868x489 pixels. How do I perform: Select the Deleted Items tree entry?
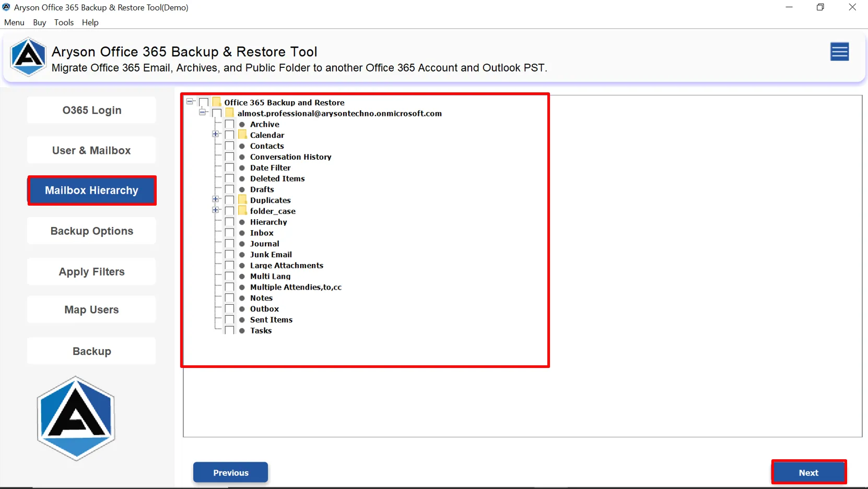(x=277, y=178)
